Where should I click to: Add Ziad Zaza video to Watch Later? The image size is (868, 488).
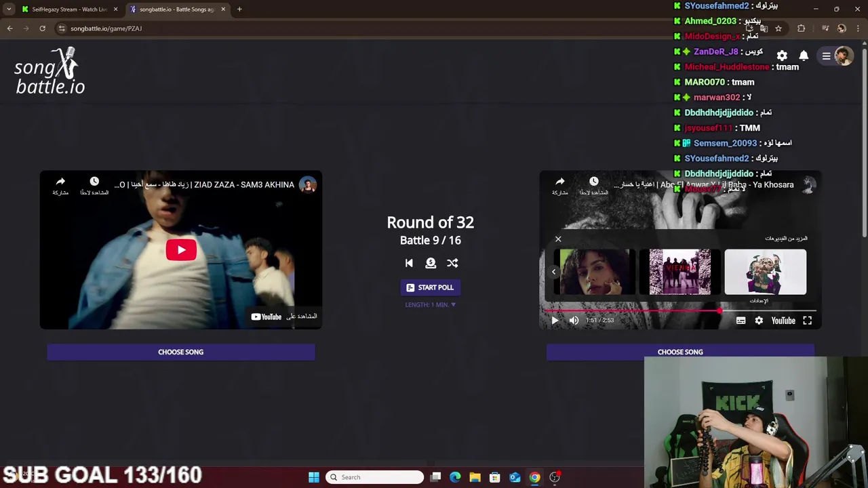pyautogui.click(x=94, y=185)
